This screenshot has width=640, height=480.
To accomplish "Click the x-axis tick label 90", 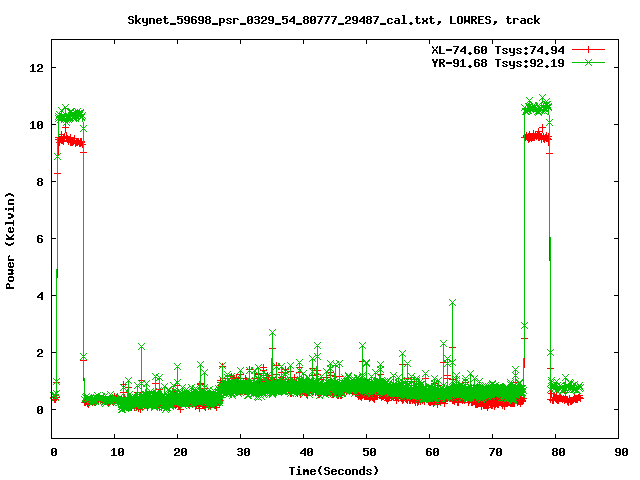I will coord(621,452).
